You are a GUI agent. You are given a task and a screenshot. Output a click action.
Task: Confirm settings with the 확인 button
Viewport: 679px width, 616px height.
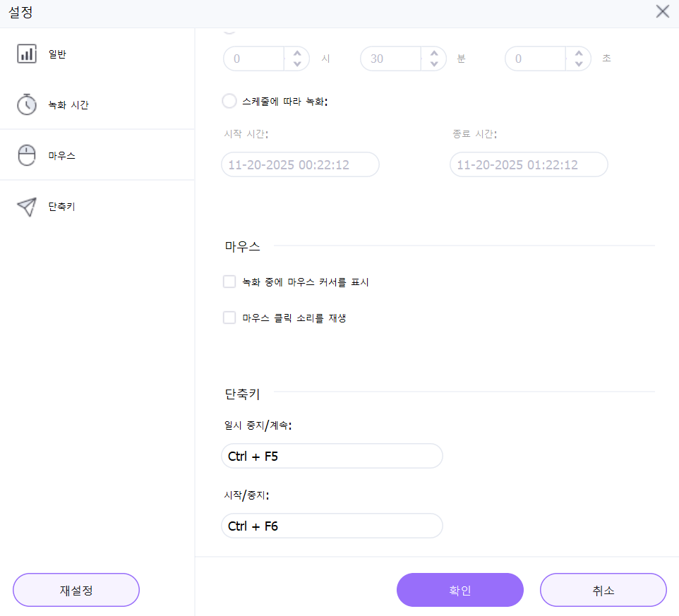(x=459, y=590)
